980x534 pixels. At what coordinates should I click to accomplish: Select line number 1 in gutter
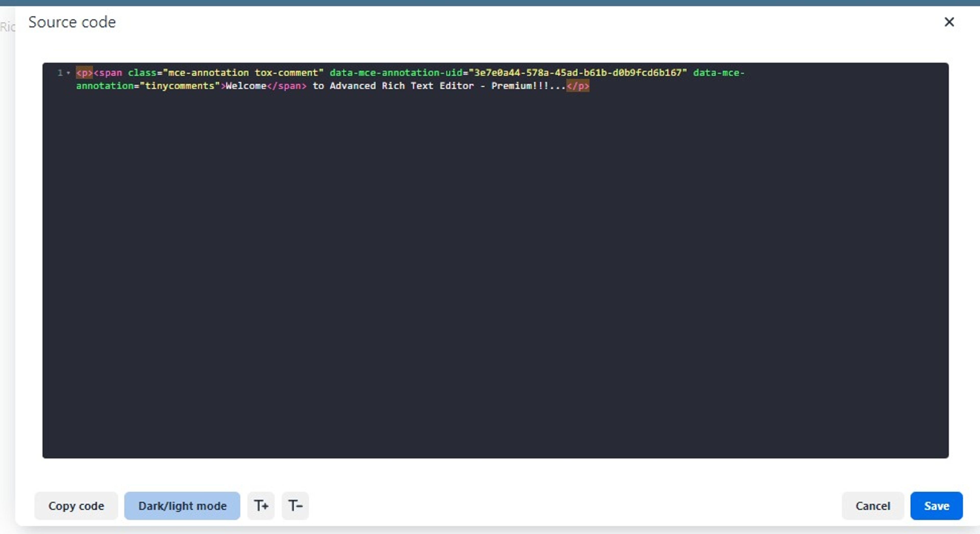(60, 73)
